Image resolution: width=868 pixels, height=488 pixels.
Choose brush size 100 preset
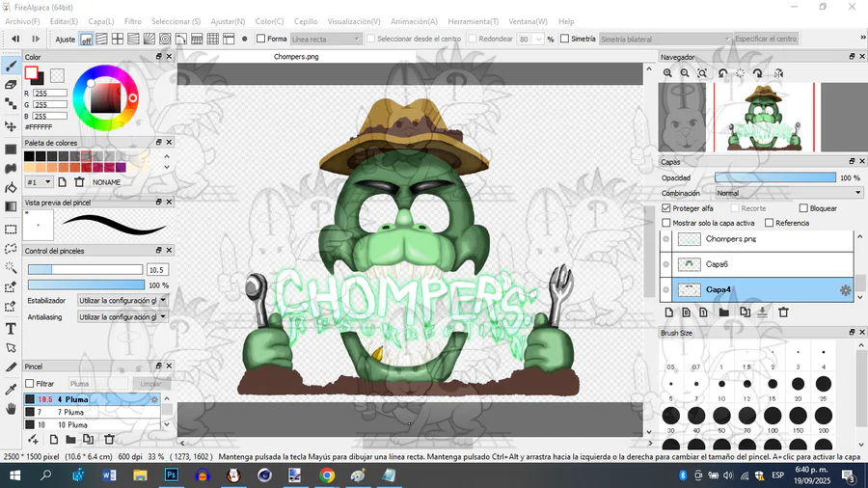pyautogui.click(x=773, y=416)
